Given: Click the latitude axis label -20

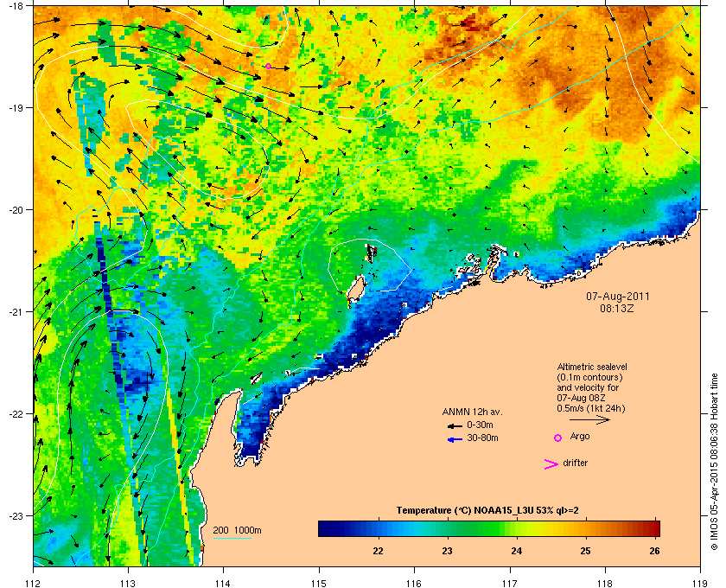Looking at the screenshot, I should coord(16,210).
